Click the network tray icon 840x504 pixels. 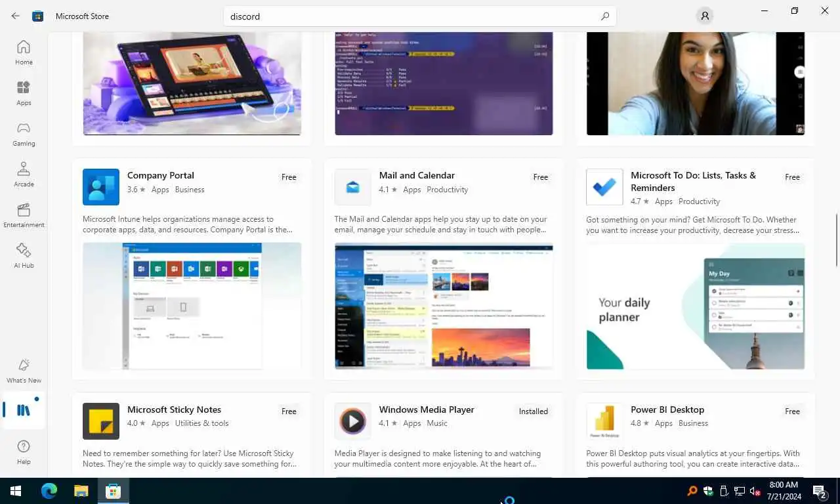739,491
